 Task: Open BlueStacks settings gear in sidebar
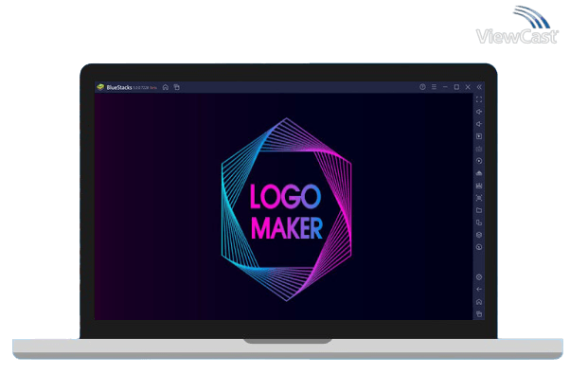tap(479, 276)
